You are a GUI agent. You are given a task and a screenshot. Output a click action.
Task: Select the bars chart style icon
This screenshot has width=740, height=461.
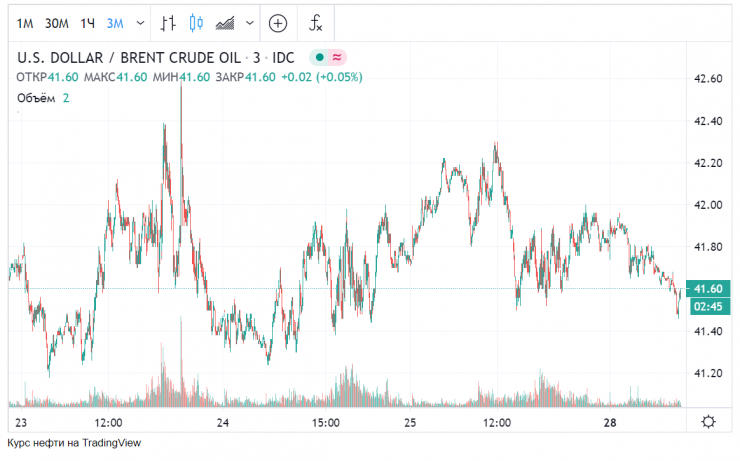tap(169, 22)
